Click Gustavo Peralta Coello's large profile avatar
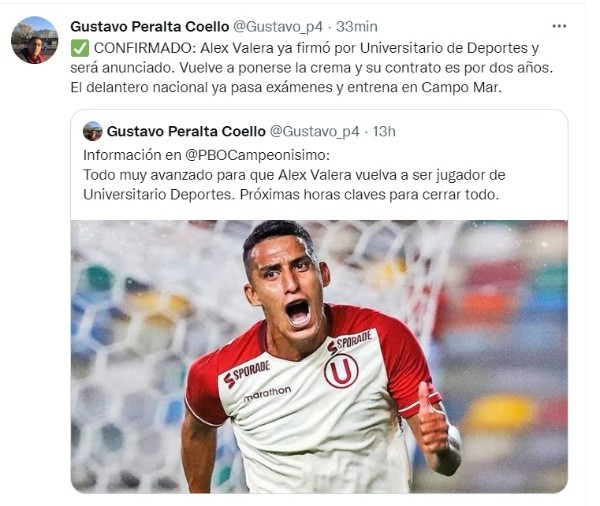The image size is (600, 506). pyautogui.click(x=34, y=40)
